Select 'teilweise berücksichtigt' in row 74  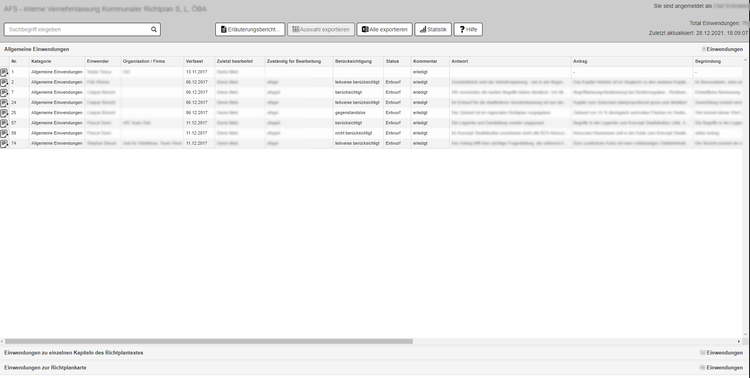click(x=357, y=143)
